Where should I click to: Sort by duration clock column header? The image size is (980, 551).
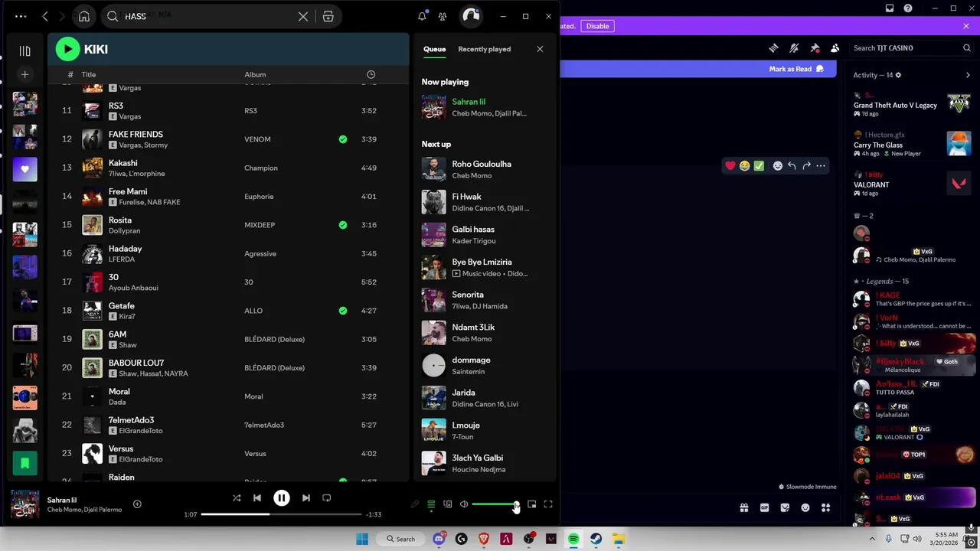pyautogui.click(x=371, y=74)
